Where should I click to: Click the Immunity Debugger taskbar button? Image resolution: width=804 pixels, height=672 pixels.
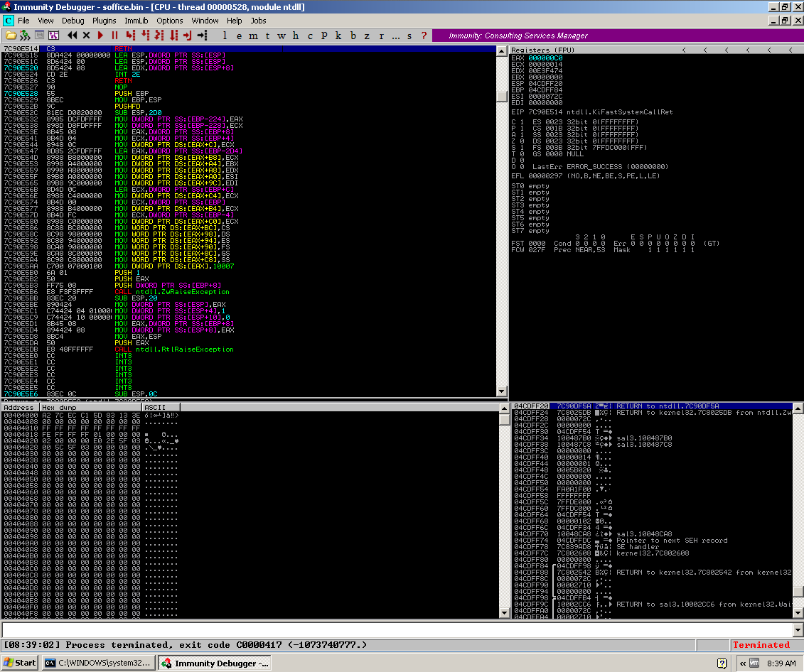[215, 663]
